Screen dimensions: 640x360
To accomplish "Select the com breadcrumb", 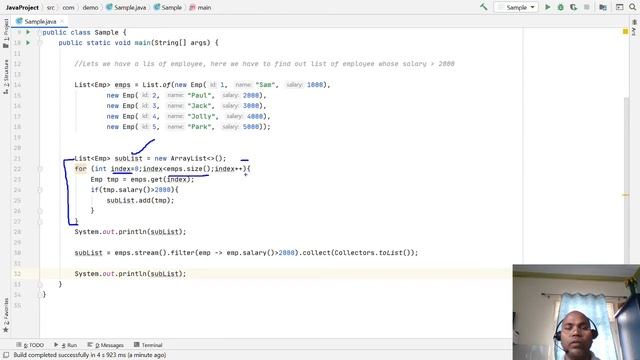I will (x=68, y=7).
